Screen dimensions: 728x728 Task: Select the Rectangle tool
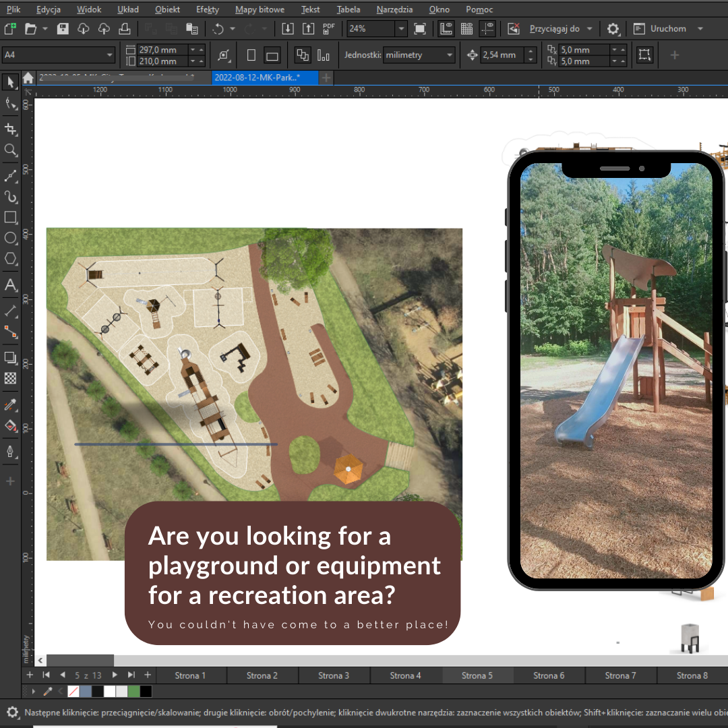click(11, 217)
